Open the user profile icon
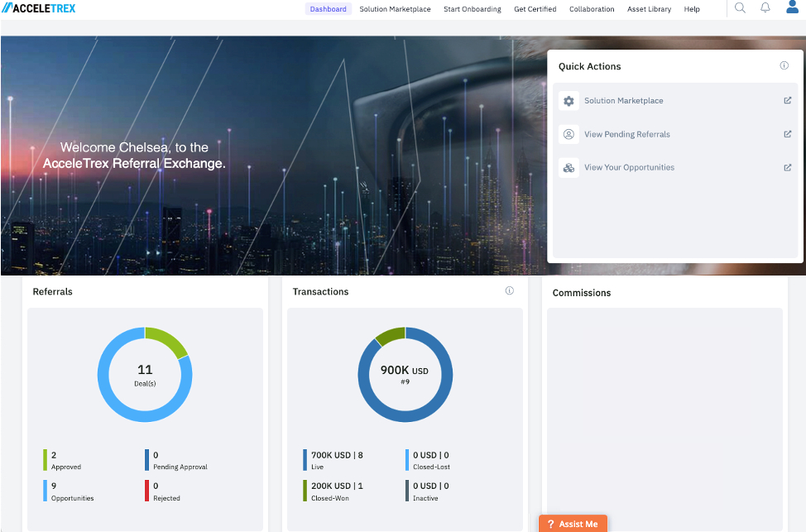The image size is (806, 532). click(x=792, y=8)
